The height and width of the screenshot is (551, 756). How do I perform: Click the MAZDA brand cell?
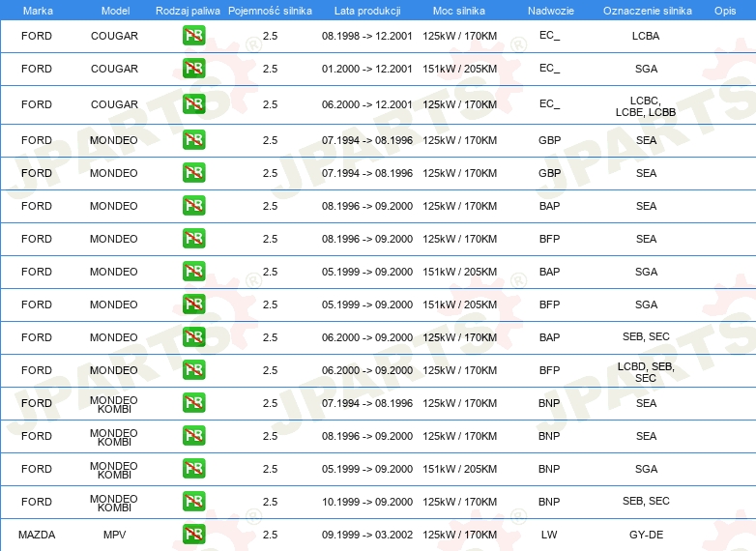[x=37, y=535]
